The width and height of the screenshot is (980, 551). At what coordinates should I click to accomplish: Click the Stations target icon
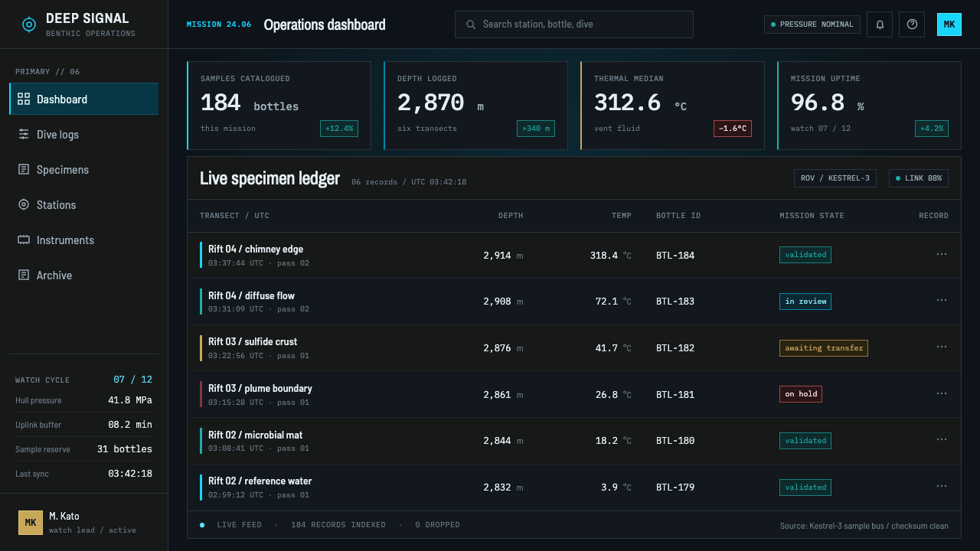coord(24,204)
